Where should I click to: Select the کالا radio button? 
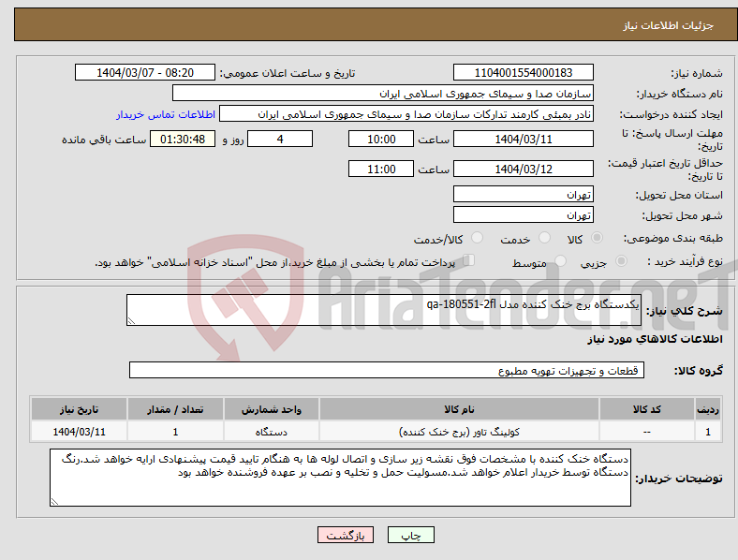pyautogui.click(x=597, y=238)
